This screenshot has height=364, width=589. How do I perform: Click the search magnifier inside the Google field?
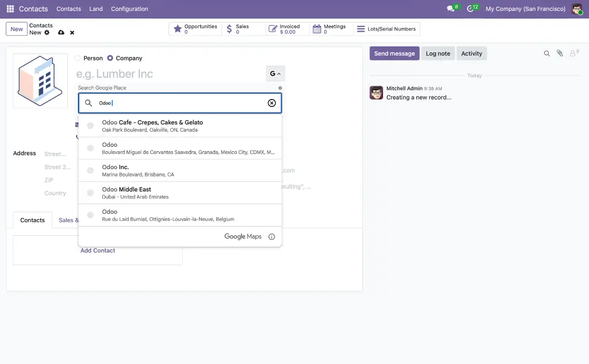coord(88,103)
